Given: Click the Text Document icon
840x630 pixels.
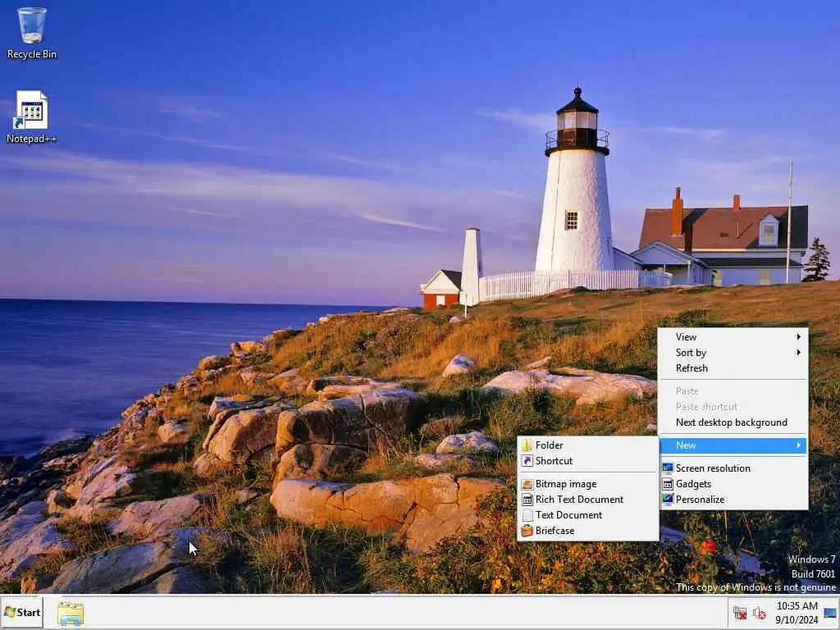Looking at the screenshot, I should point(527,515).
